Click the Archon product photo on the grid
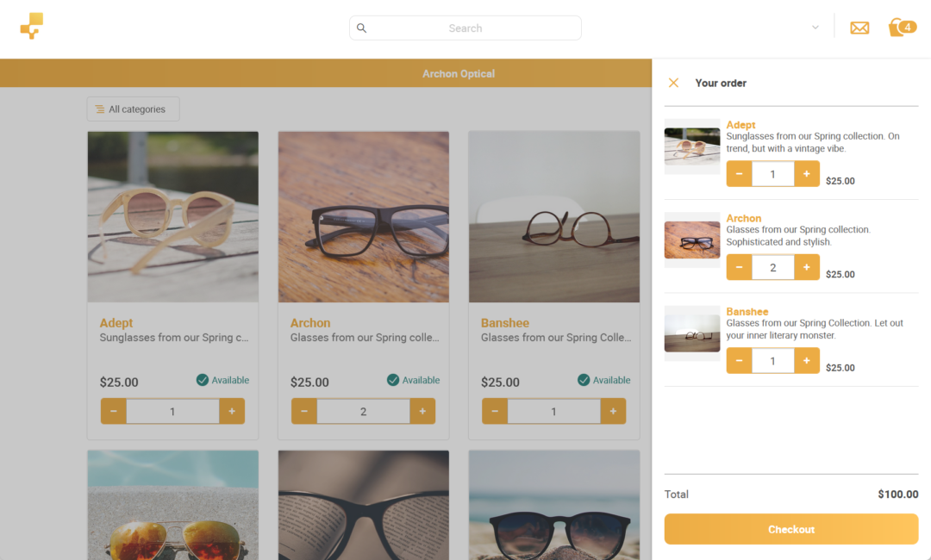 click(x=363, y=216)
